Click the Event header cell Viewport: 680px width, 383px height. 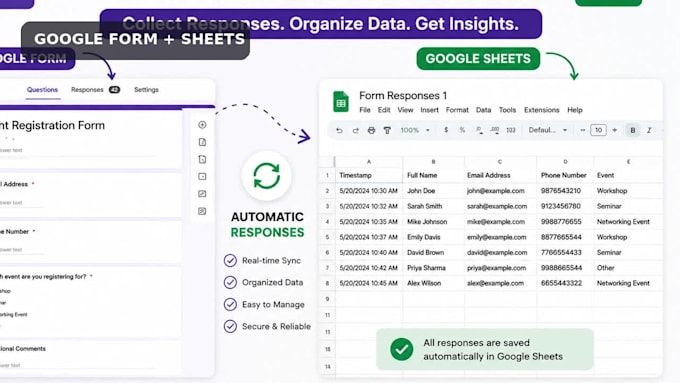click(x=628, y=175)
